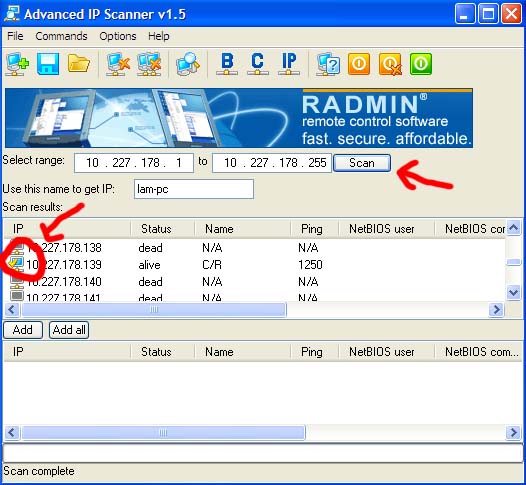Screen dimensions: 526x485
Task: Click the delete all computers icon
Action: (149, 64)
